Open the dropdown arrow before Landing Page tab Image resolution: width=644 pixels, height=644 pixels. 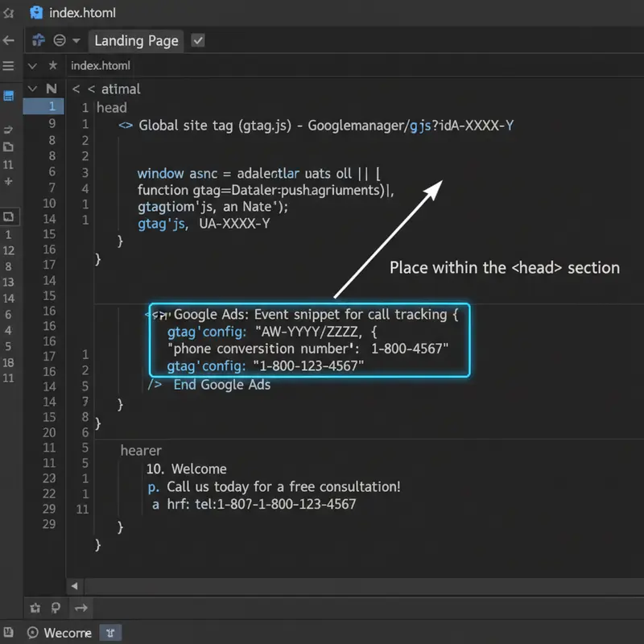(76, 40)
